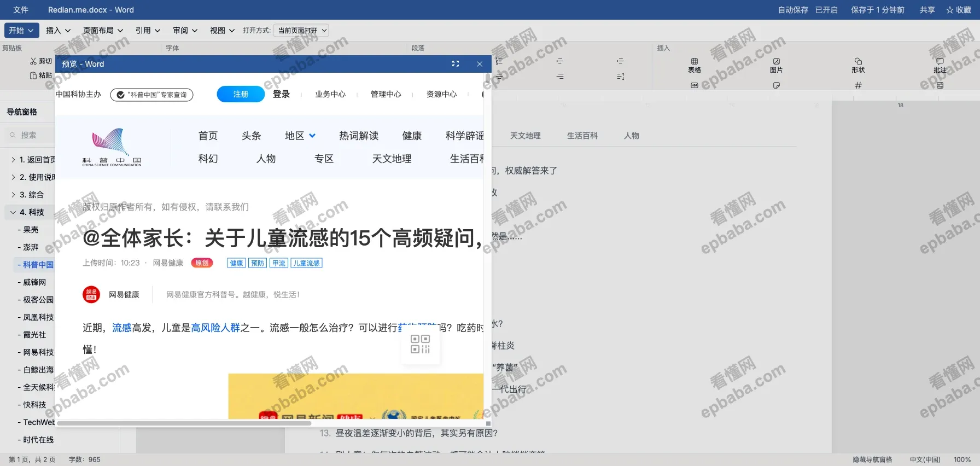Open 热词解读 tab in preview
Screen dimensions: 980x466
pyautogui.click(x=359, y=136)
